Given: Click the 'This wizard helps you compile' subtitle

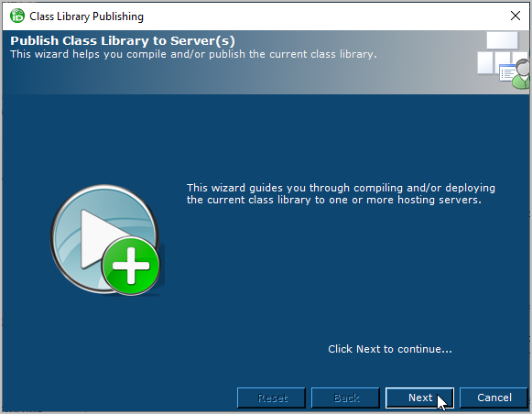Looking at the screenshot, I should tap(193, 54).
